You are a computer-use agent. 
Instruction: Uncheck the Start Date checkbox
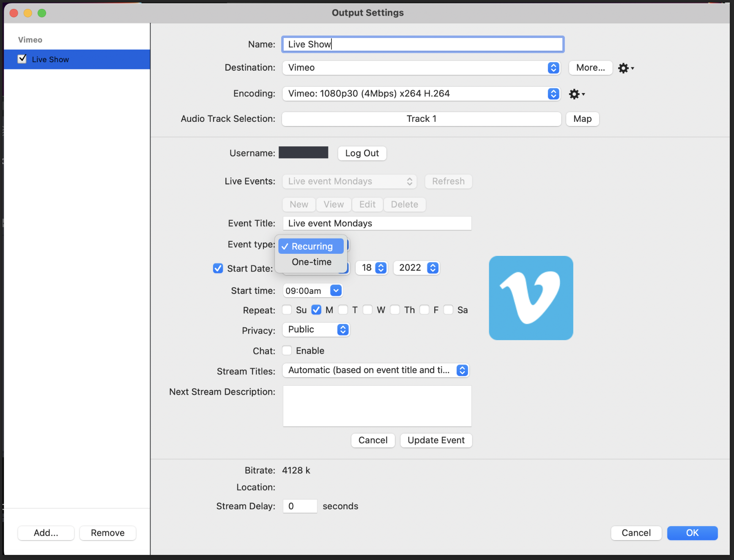click(218, 269)
